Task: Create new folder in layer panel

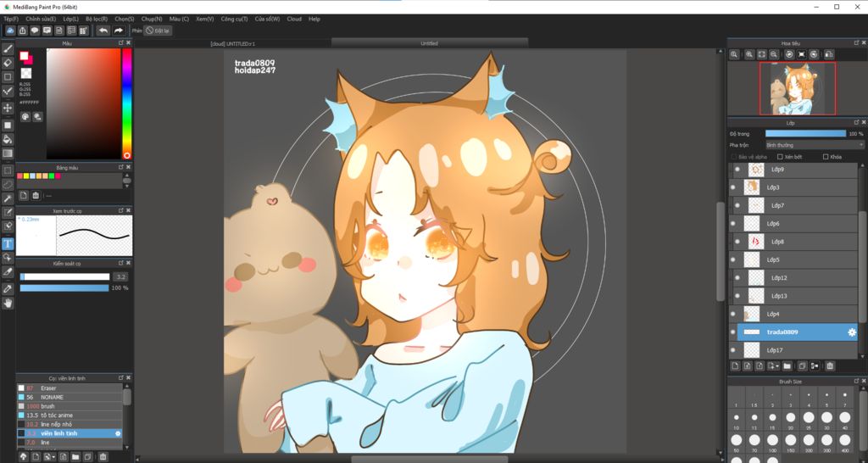Action: tap(787, 366)
